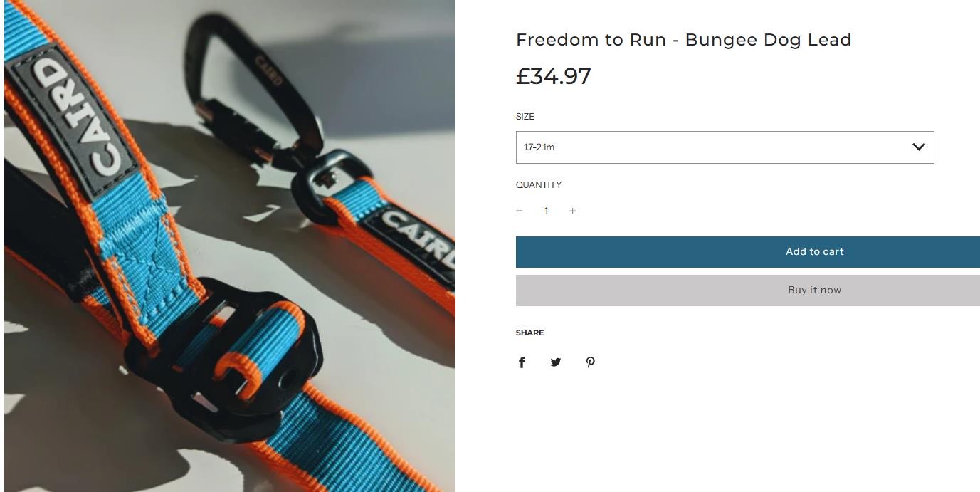Decrease quantity with minus icon
The image size is (980, 492).
click(520, 211)
